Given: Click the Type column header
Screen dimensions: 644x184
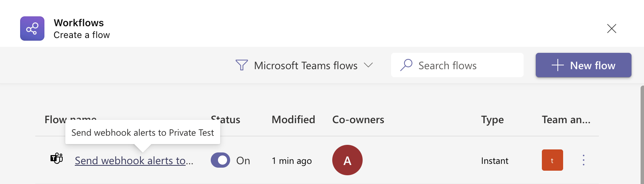Looking at the screenshot, I should click(x=492, y=120).
